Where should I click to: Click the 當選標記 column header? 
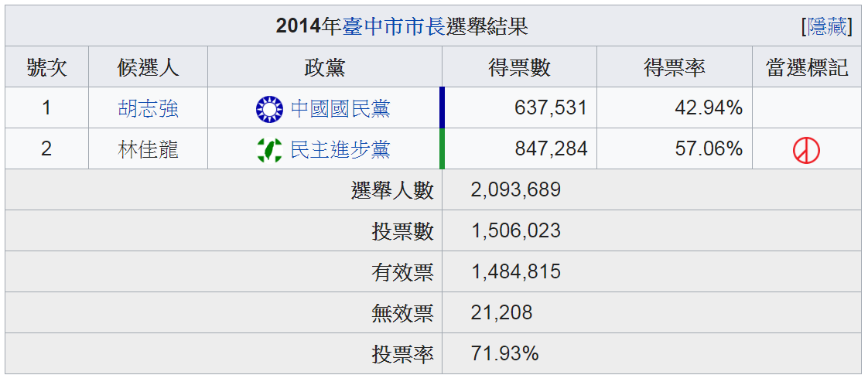pos(806,68)
